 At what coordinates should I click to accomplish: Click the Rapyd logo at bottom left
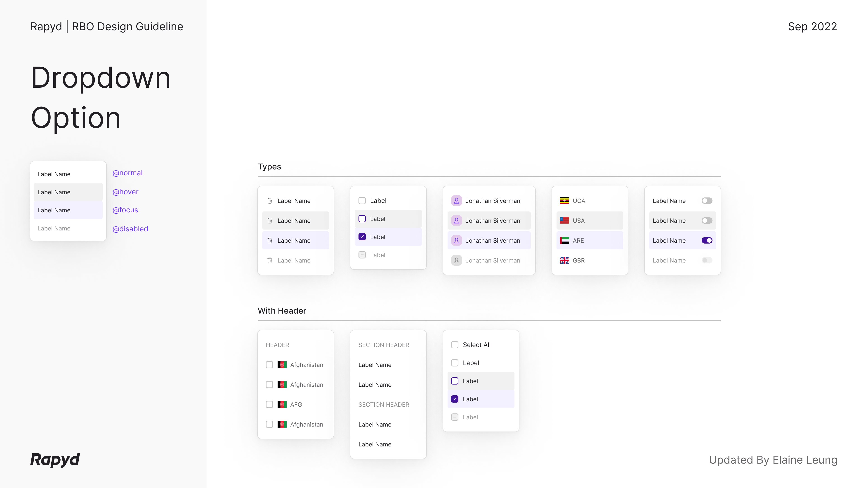pyautogui.click(x=55, y=460)
